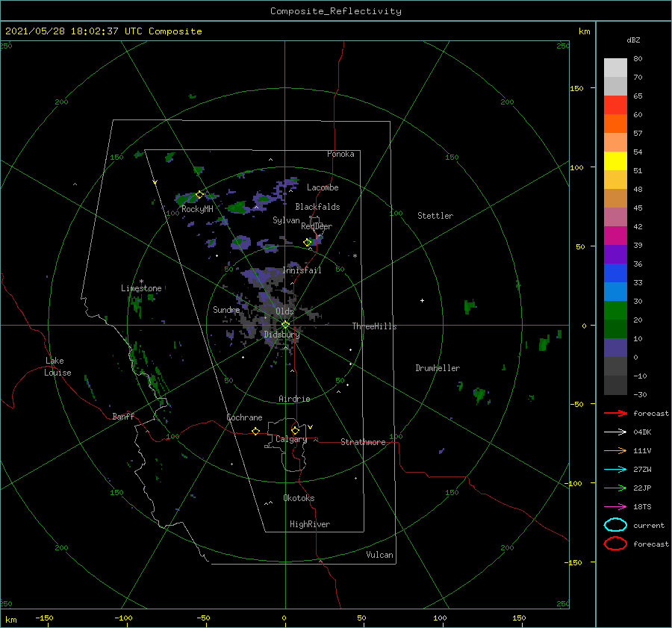Image resolution: width=672 pixels, height=628 pixels.
Task: Click the Strathmore city label
Action: coord(363,442)
